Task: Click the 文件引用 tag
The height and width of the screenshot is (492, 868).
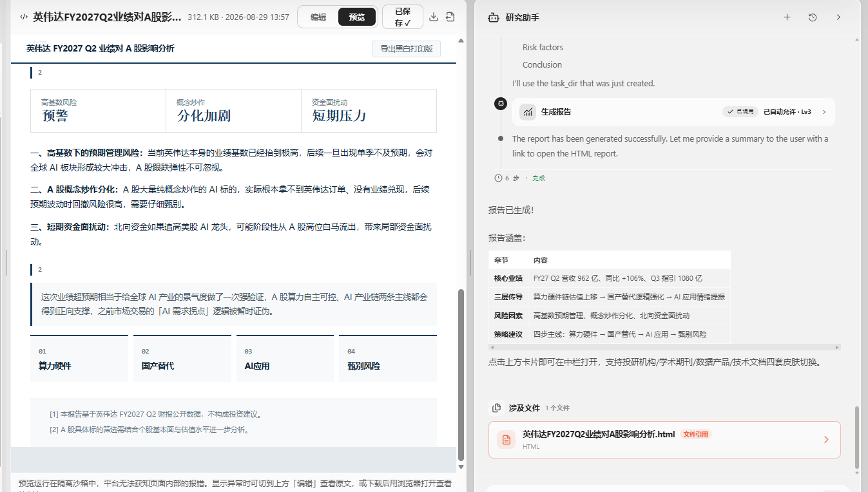Action: pos(696,435)
